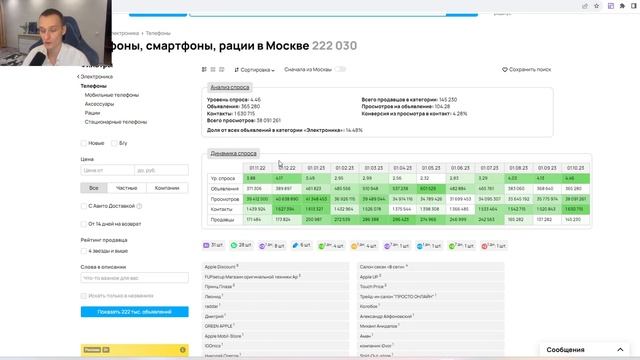Screen dimensions: 640x360
Task: Toggle the Сначала из Москвы switch
Action: click(x=340, y=69)
